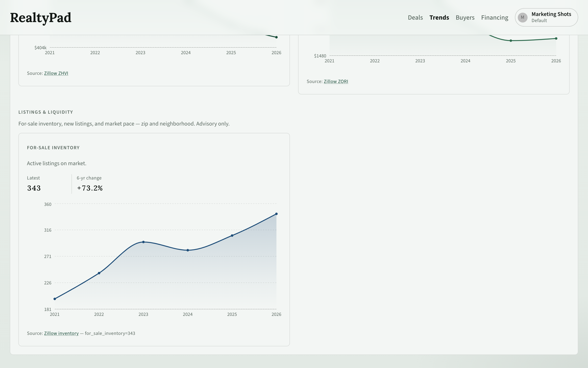Click the 360 y-axis label
The image size is (588, 368).
pos(48,204)
